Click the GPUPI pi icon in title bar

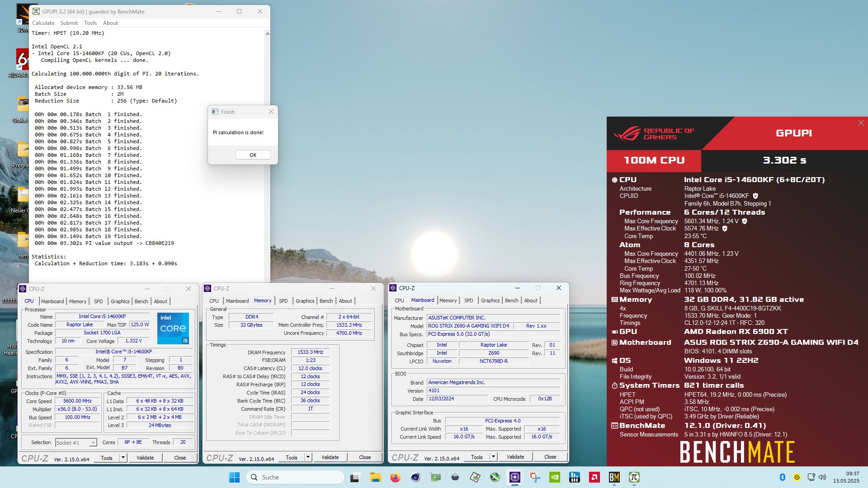click(36, 11)
